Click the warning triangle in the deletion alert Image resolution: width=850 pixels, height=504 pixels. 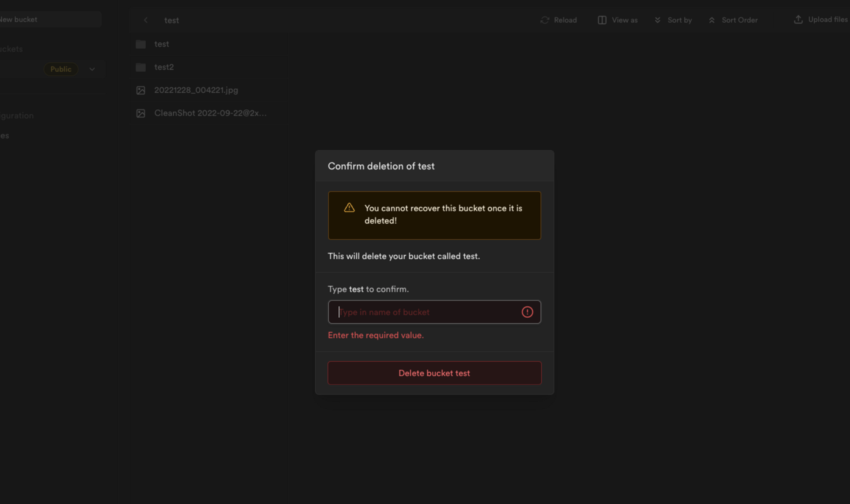coord(349,207)
